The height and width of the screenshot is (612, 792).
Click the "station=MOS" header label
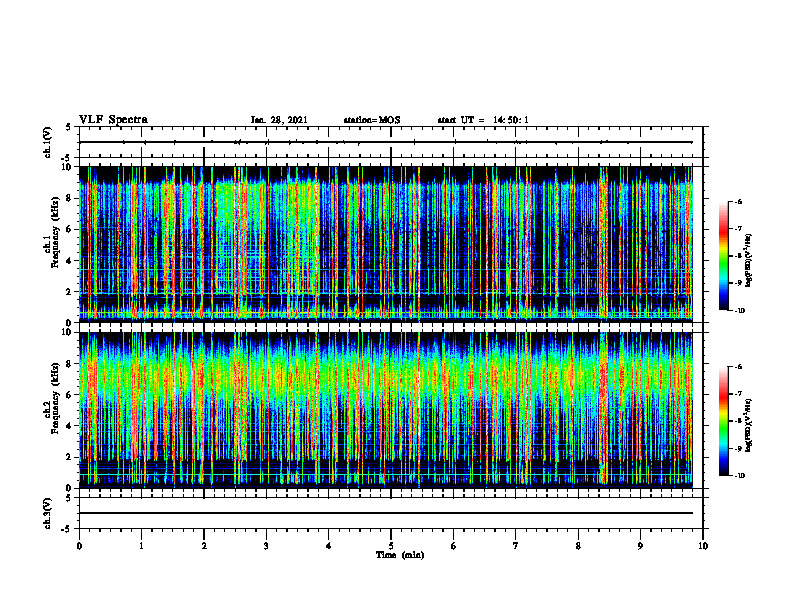tap(372, 120)
